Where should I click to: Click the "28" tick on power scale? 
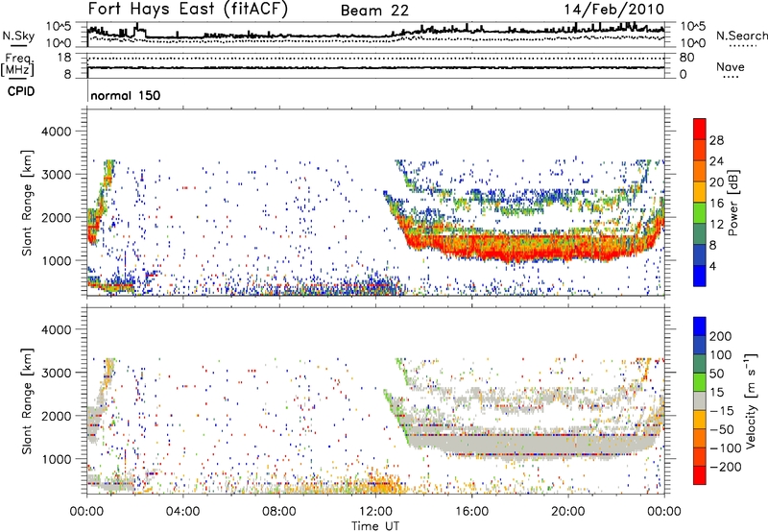pyautogui.click(x=716, y=140)
